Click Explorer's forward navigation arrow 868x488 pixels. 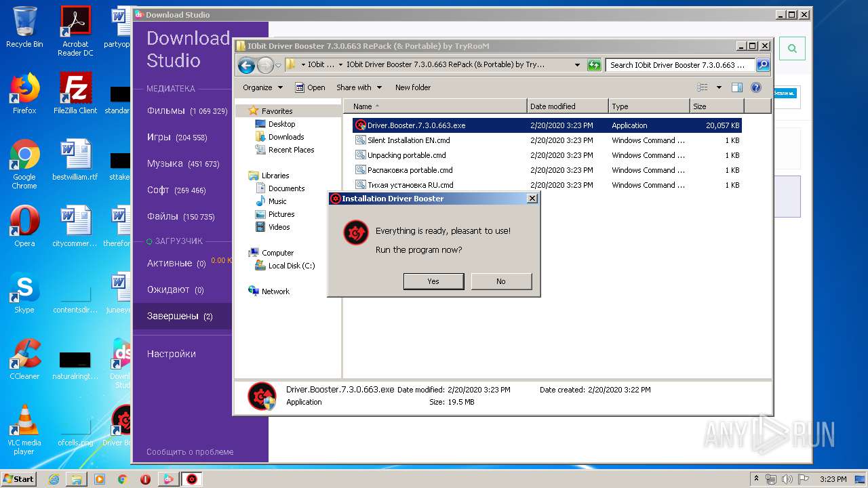click(265, 65)
